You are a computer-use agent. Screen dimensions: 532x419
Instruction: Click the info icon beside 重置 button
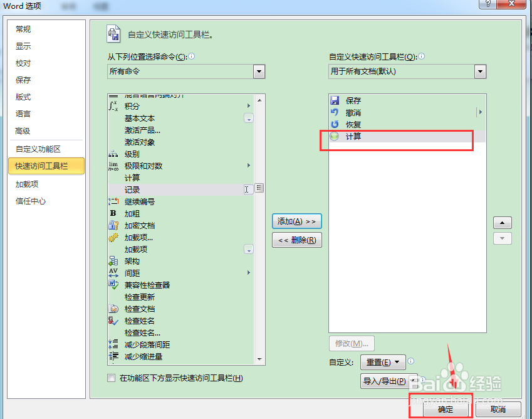coord(411,361)
